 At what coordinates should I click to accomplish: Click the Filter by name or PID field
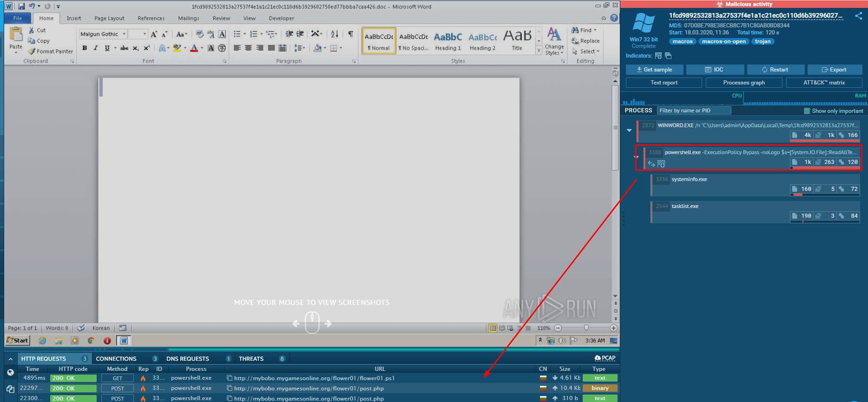tap(694, 110)
